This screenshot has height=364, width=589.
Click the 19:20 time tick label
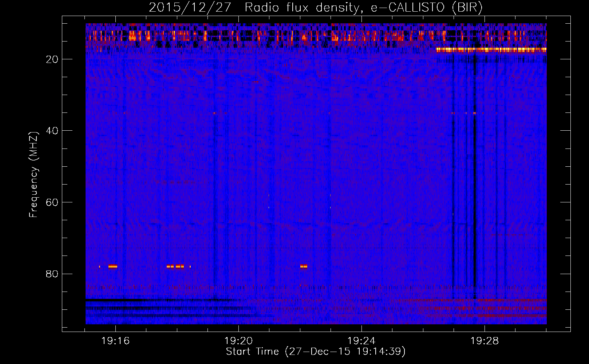pos(238,341)
